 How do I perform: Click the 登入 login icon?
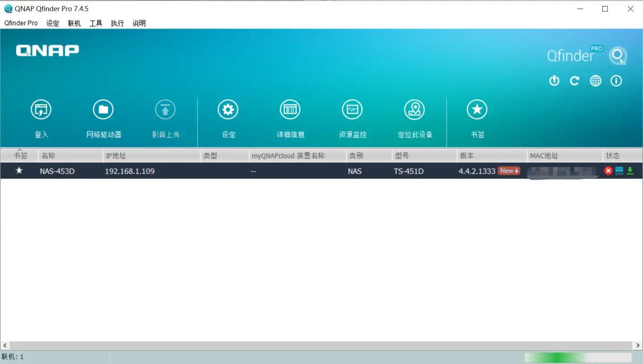[41, 110]
